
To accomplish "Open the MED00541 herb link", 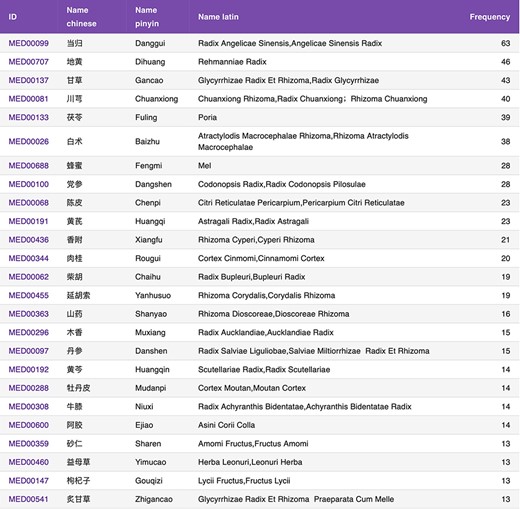I will (29, 499).
